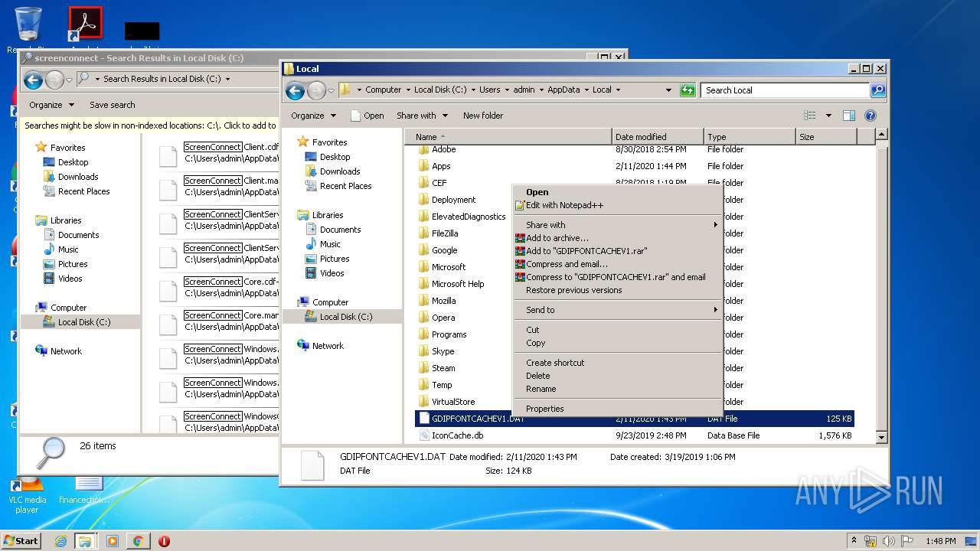Open views options dropdown arrow

coord(828,116)
